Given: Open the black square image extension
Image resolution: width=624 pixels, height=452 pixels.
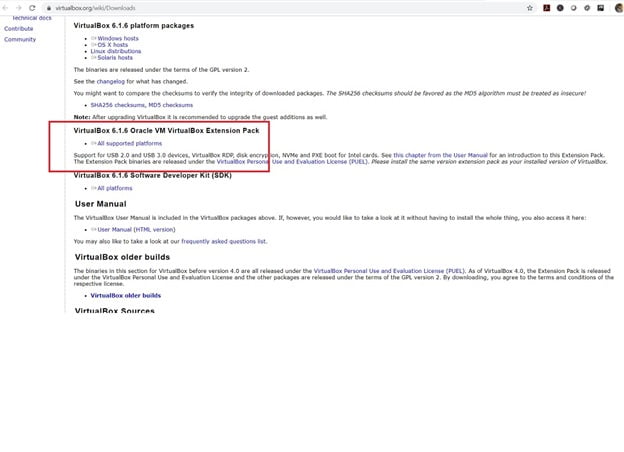Looking at the screenshot, I should pos(601,8).
